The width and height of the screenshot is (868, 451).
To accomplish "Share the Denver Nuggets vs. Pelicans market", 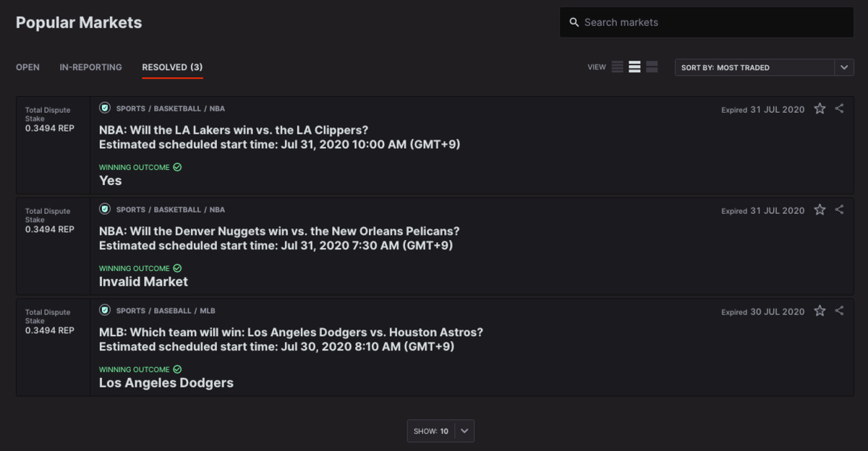I will 839,210.
